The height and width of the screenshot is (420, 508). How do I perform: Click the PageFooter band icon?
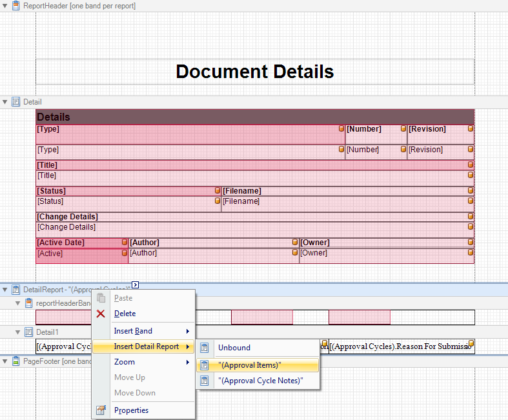[15, 361]
